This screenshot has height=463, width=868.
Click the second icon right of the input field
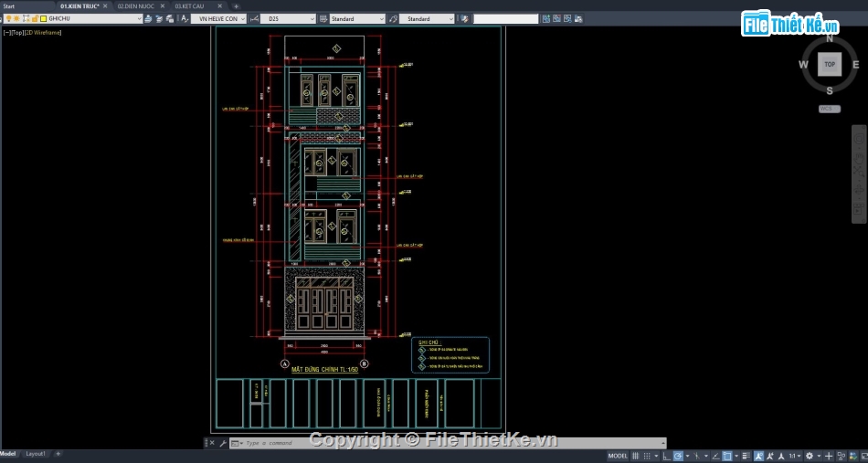coord(556,18)
